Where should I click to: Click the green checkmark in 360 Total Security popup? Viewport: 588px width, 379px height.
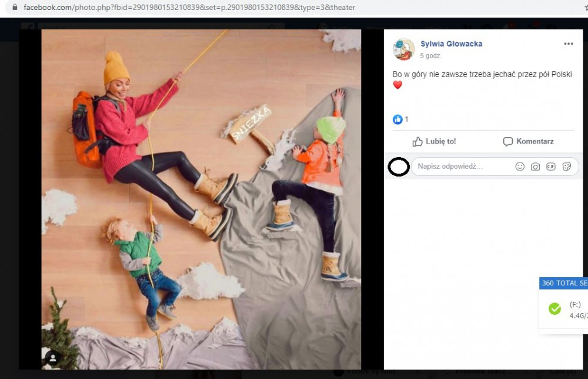coord(554,309)
